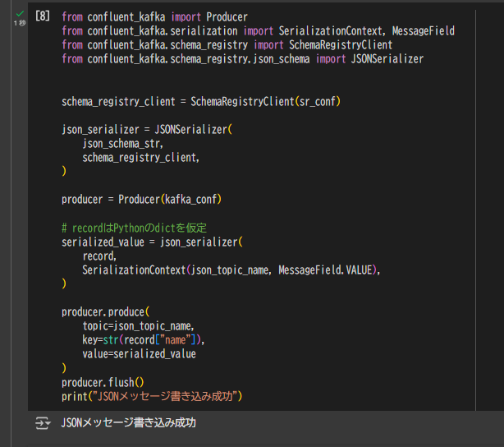The image size is (504, 447).
Task: Click the 'serialized_value = json_serializer(' line
Action: 152,242
